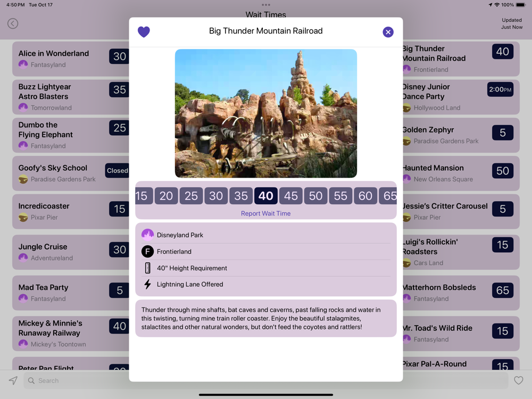532x399 pixels.
Task: Click 65 wait badge on Matterhorn Bobsleds
Action: click(503, 290)
